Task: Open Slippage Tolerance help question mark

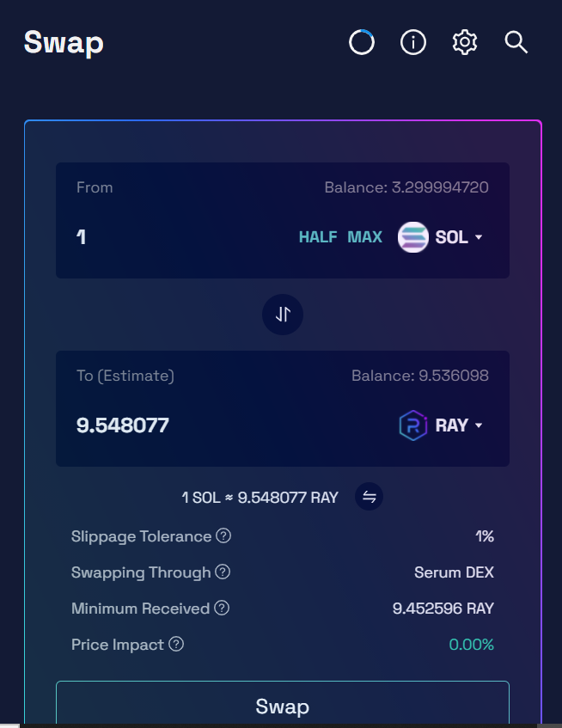Action: [x=223, y=535]
